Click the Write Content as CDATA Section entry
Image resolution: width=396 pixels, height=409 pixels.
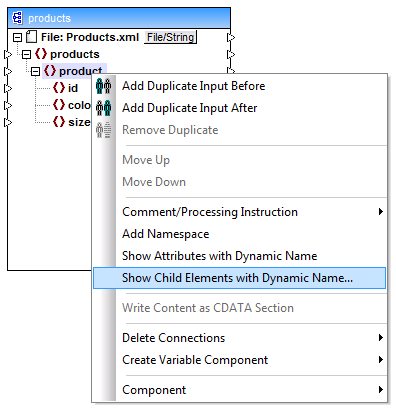(240, 308)
